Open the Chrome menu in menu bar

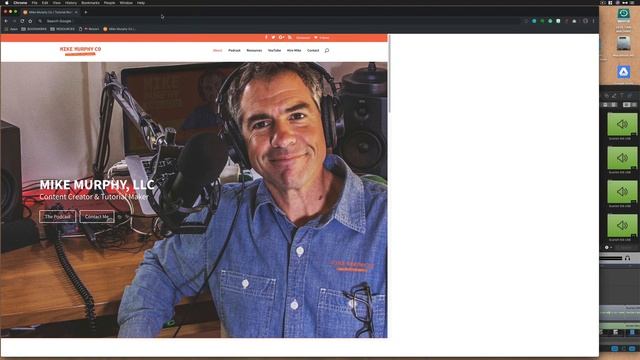(x=20, y=2)
